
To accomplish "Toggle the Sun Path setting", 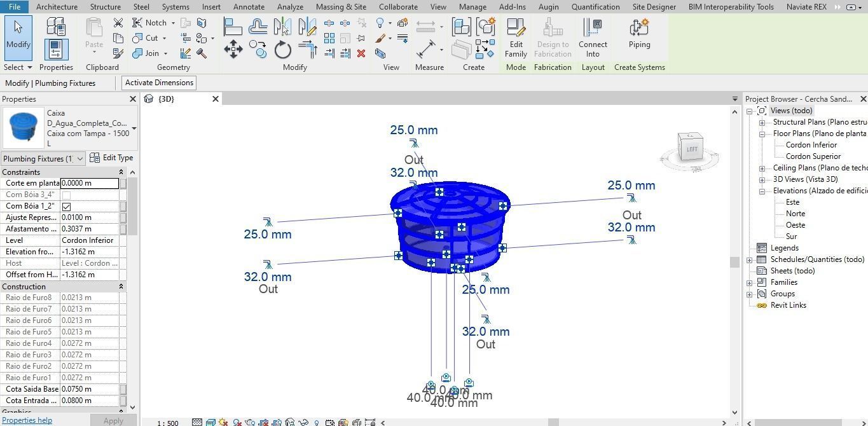I will 224,422.
